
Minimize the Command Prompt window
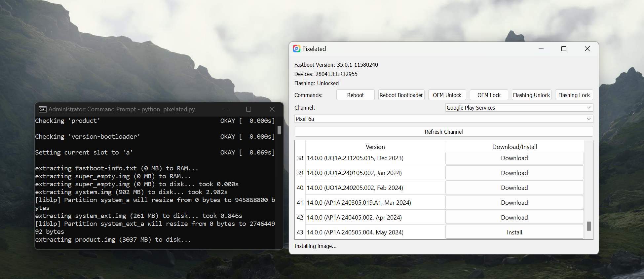pos(226,109)
